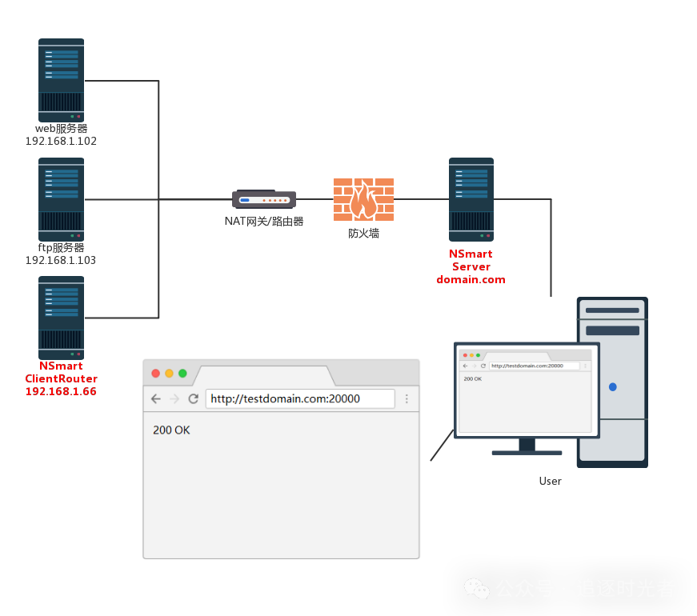Click the blue power light on tower
The image size is (697, 616).
(612, 386)
